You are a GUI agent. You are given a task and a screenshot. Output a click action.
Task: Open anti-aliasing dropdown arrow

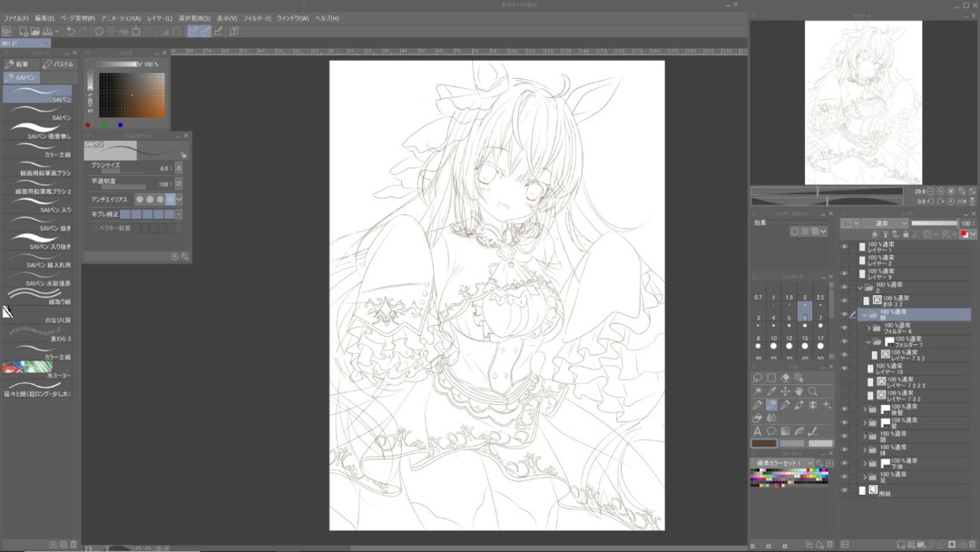coord(179,200)
